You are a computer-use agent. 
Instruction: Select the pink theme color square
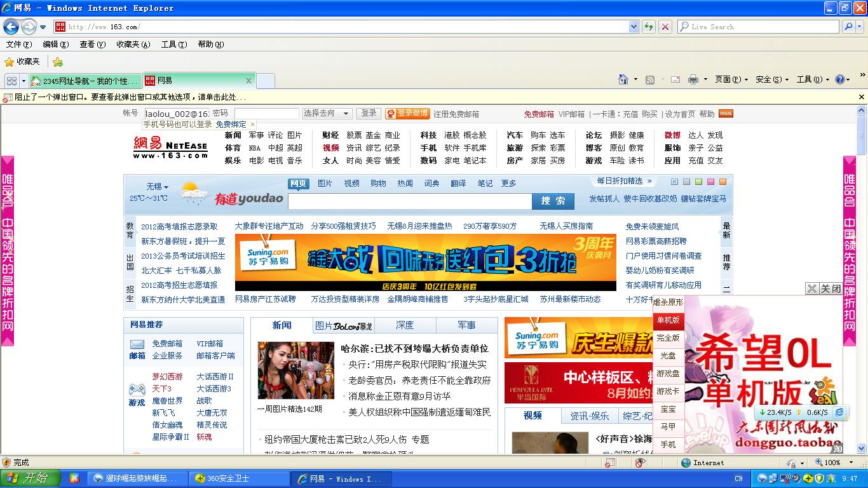click(710, 182)
